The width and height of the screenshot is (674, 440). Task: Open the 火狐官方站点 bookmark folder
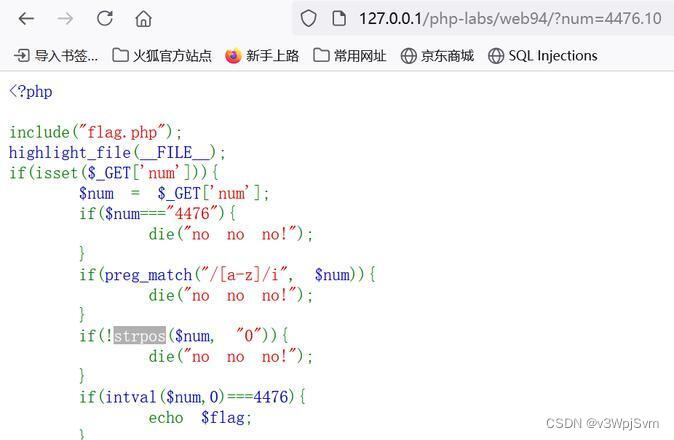162,55
